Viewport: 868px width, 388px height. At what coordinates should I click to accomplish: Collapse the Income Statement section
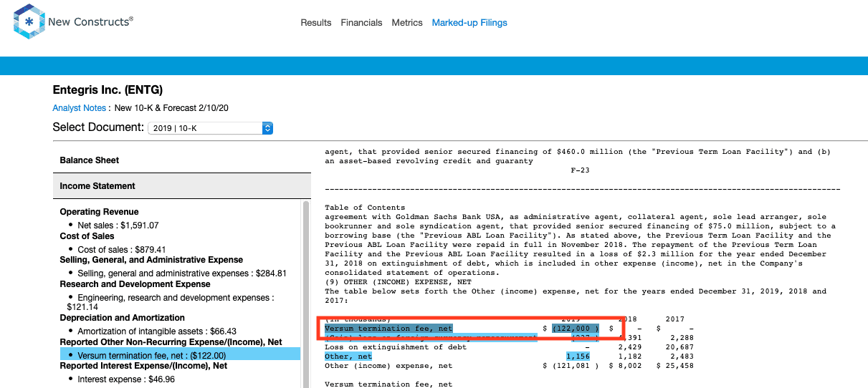click(182, 186)
